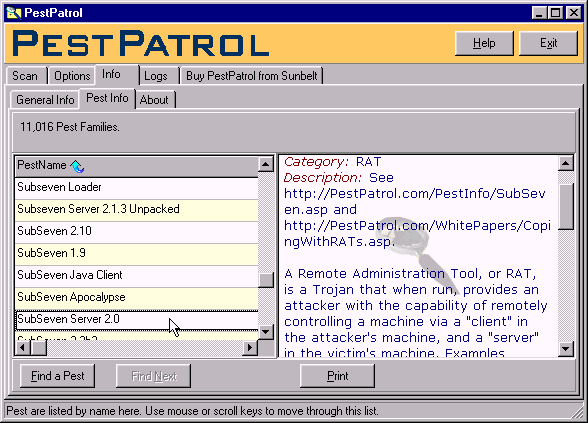The image size is (588, 423).
Task: Click the Category: RAT text
Action: [332, 162]
